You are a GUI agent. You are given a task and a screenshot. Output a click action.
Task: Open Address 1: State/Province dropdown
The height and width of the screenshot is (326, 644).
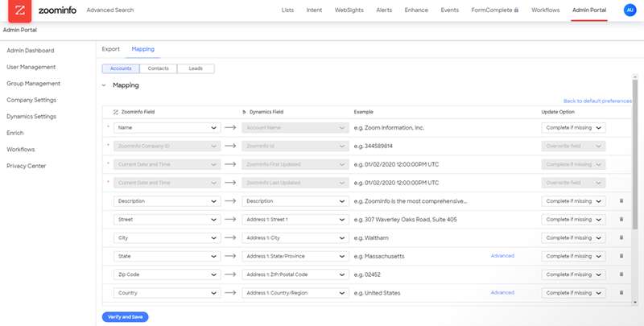tap(295, 256)
